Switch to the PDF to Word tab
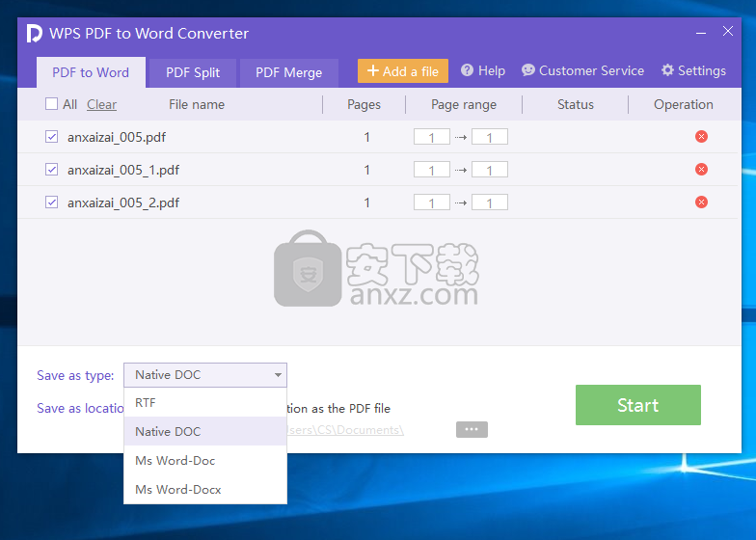 coord(91,72)
